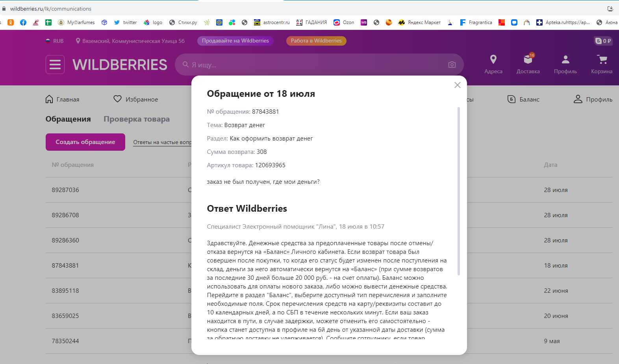This screenshot has width=619, height=364.
Task: Click the camera icon for photo search
Action: (452, 65)
